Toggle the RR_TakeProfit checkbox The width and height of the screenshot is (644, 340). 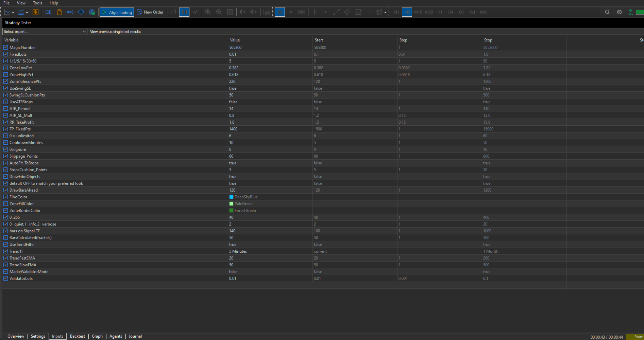[x=5, y=122]
